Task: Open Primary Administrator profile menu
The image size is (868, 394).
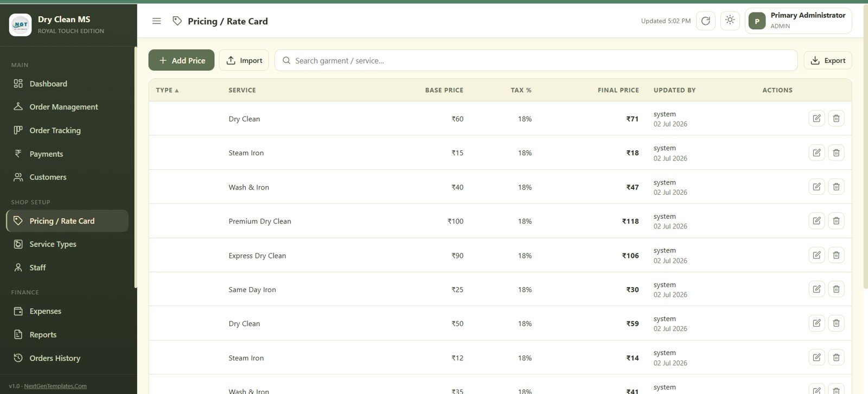Action: [x=798, y=21]
